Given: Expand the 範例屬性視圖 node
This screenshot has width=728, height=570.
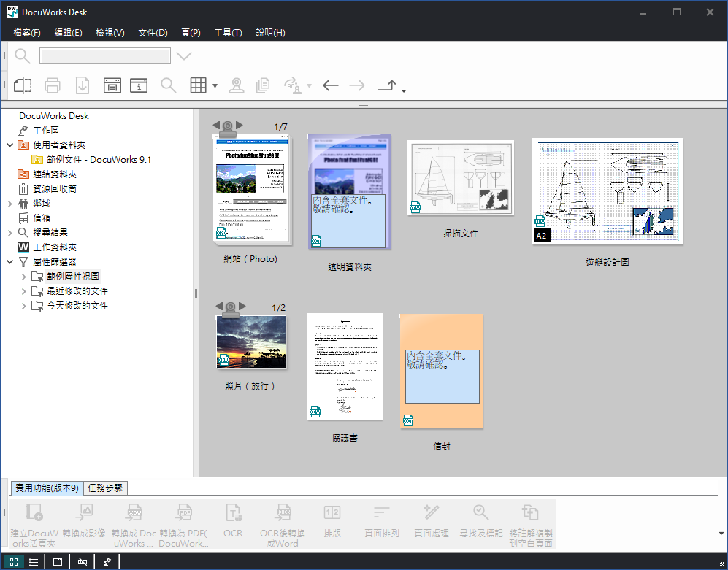Looking at the screenshot, I should (23, 277).
